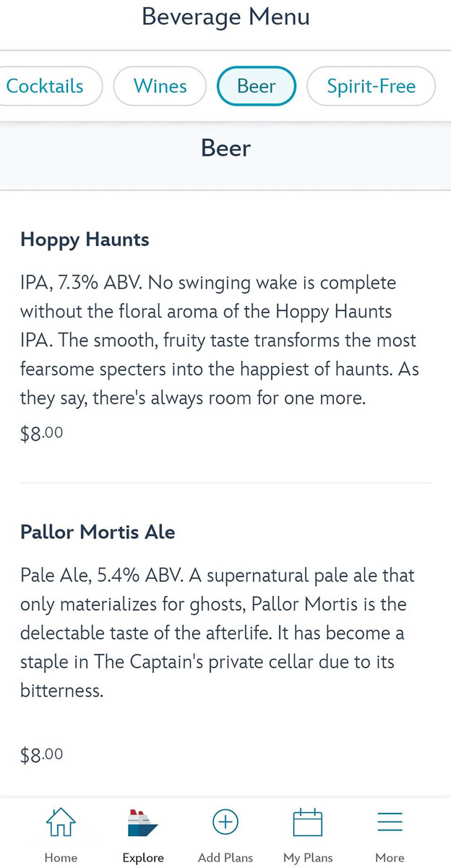
Task: Tap the Hoppy Haunts $8.00 price
Action: (42, 434)
